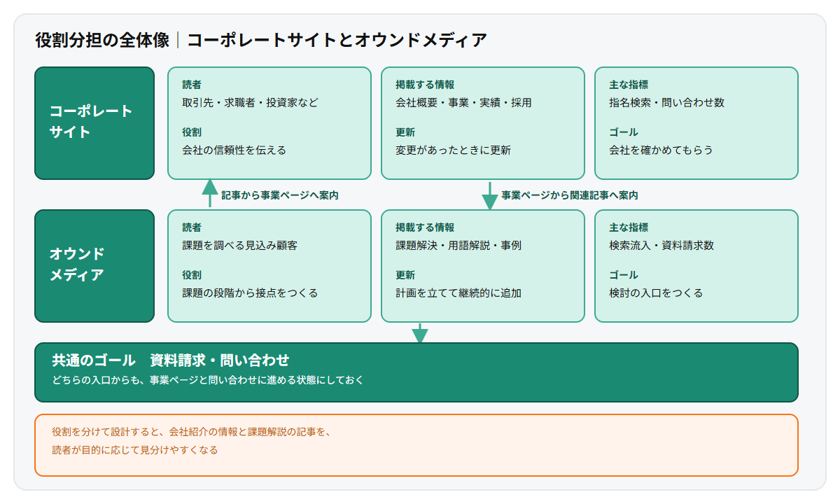Click 主な指標 label above 検索流入・資料請求数

(x=629, y=227)
